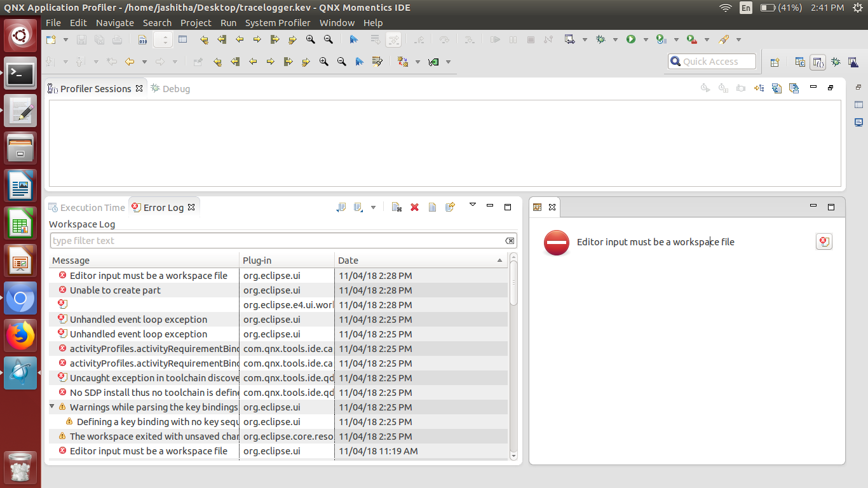Screen dimensions: 868x488
Task: Select the 'Unable to create part' log entry
Action: 115,290
